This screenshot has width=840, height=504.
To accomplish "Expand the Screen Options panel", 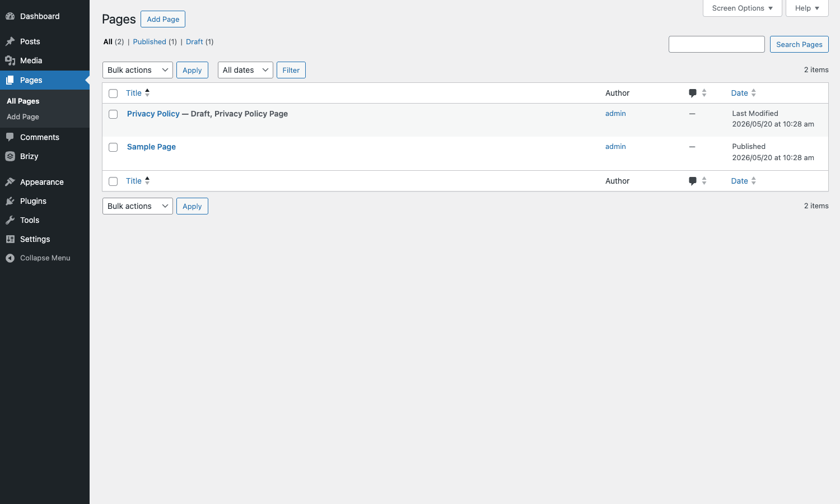I will (743, 8).
